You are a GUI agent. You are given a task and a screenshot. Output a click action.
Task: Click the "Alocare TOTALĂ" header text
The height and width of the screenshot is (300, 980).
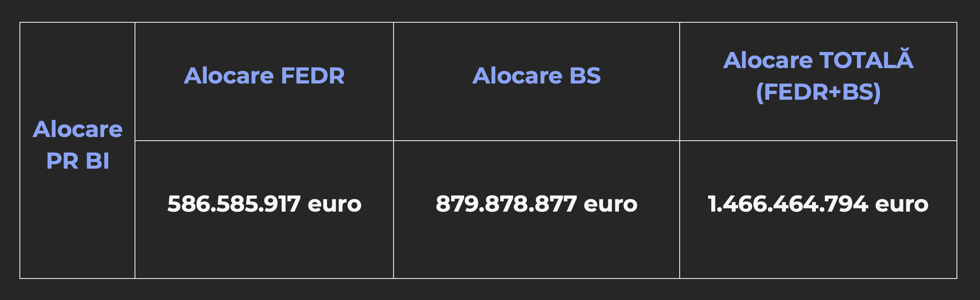pyautogui.click(x=818, y=60)
